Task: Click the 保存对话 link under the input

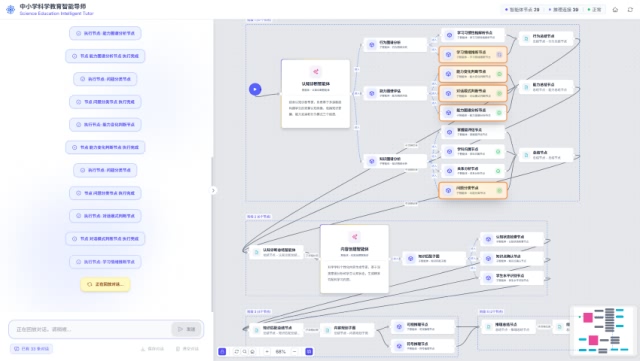Action: (152, 349)
